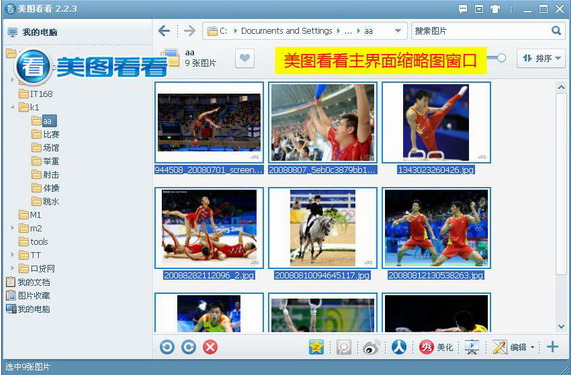Add to favorites with the star icon
The height and width of the screenshot is (375, 572).
coord(316,347)
